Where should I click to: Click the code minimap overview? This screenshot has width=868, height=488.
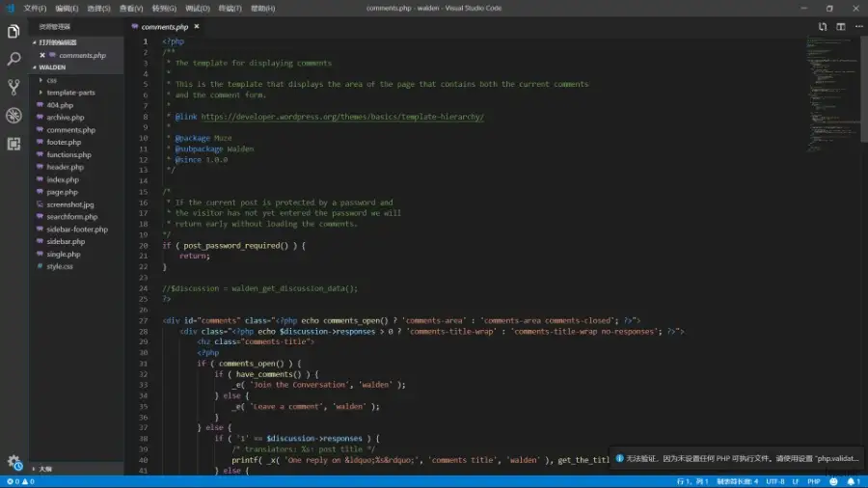[x=832, y=95]
